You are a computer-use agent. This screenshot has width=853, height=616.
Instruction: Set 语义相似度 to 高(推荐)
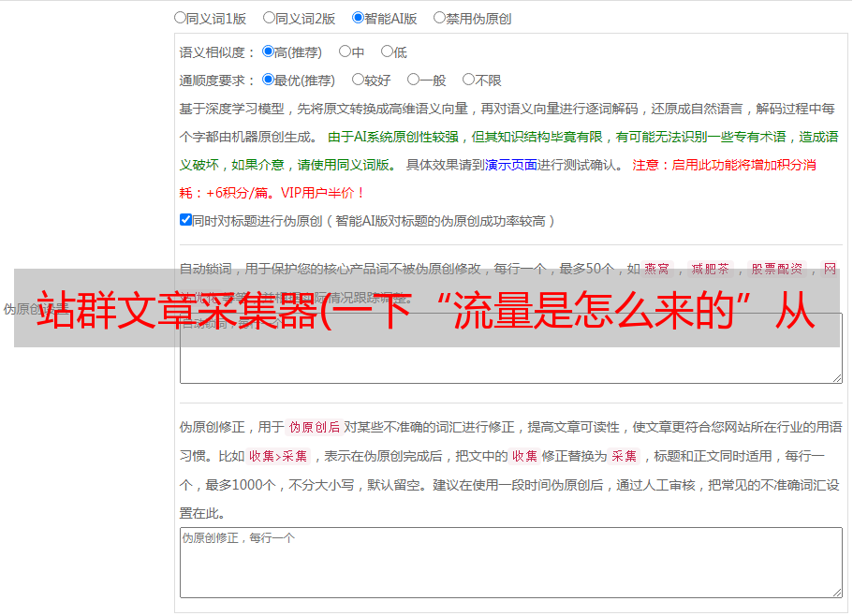(x=268, y=51)
